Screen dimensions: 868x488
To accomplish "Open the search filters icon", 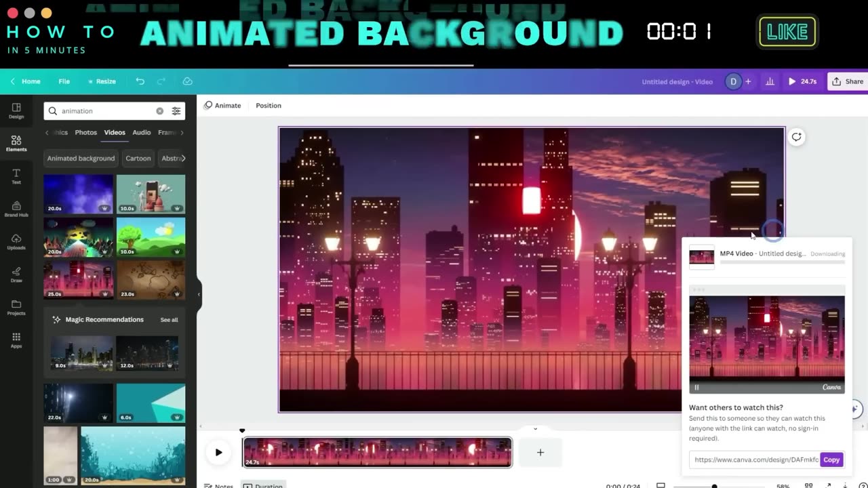I will [176, 111].
